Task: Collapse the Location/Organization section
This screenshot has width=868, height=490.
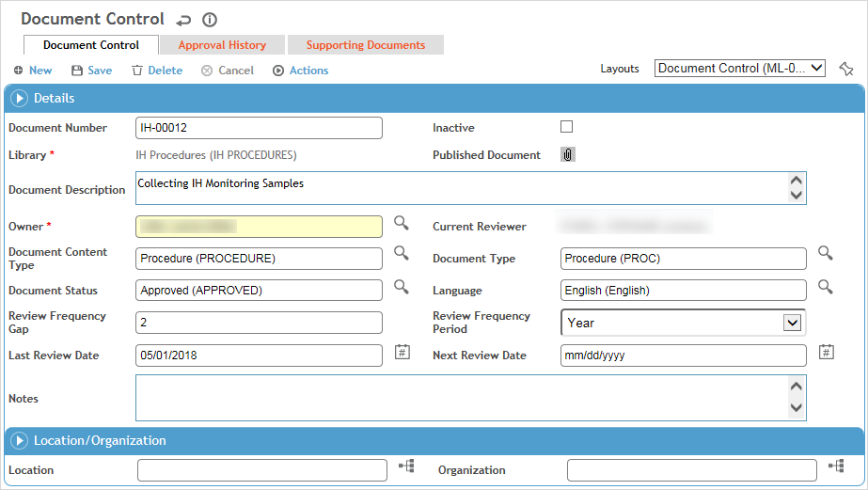Action: pyautogui.click(x=20, y=440)
